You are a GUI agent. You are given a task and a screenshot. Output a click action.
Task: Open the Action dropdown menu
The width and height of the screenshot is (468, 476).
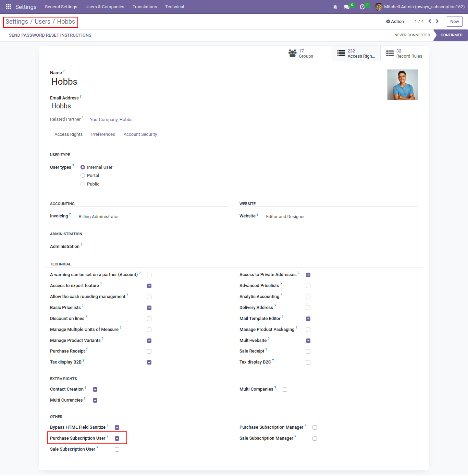coord(395,21)
